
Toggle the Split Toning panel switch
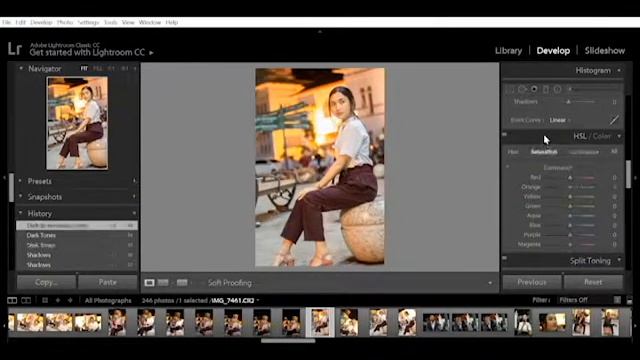(504, 258)
